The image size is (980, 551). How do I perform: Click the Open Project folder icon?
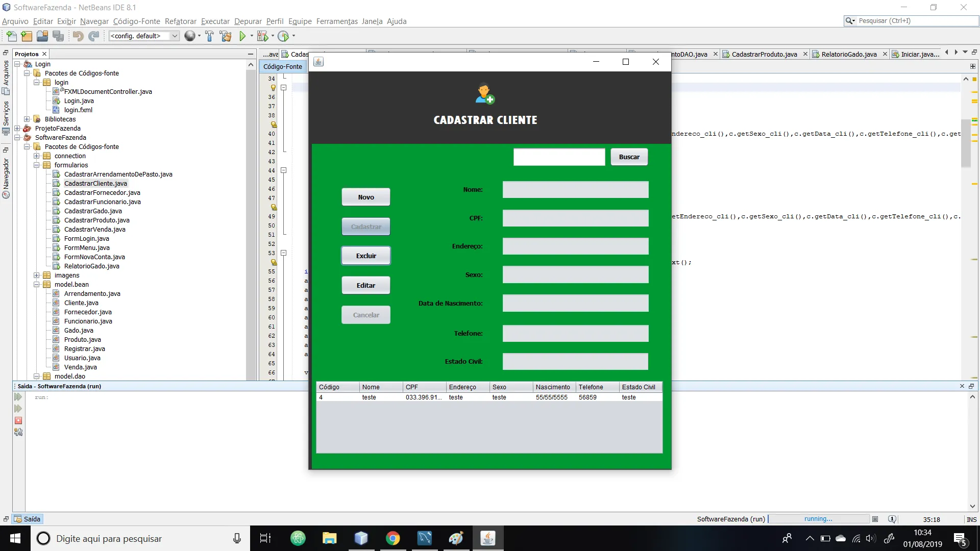pos(42,36)
